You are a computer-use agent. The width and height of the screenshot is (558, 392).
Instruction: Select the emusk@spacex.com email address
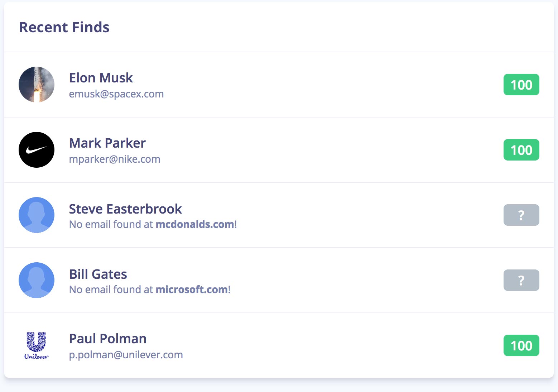click(116, 94)
